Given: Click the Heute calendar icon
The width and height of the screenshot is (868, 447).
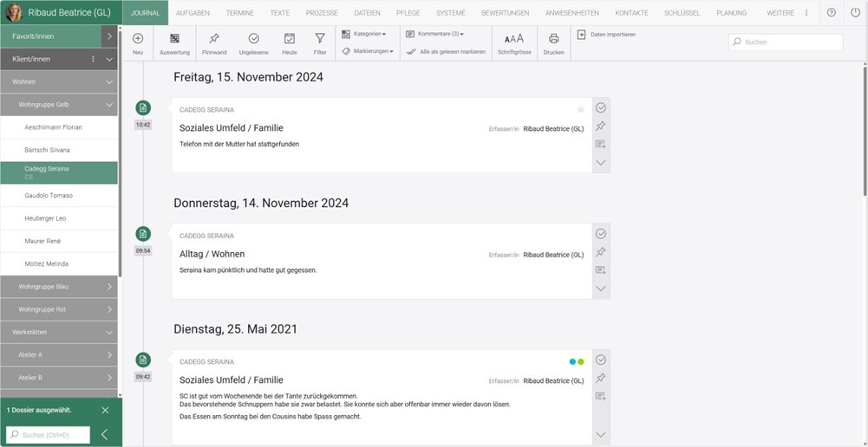Looking at the screenshot, I should coord(289,39).
